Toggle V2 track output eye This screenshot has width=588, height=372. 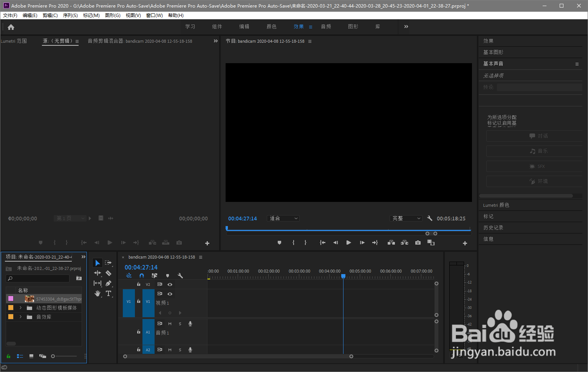tap(170, 284)
